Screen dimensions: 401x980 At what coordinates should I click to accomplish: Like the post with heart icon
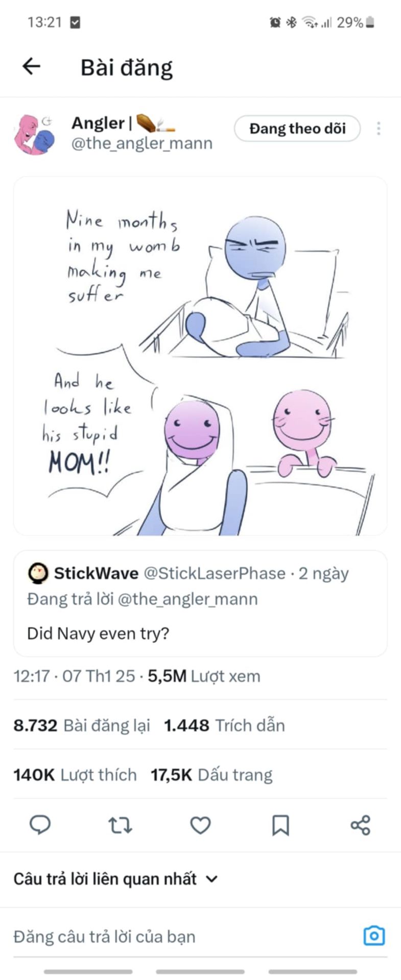[200, 825]
